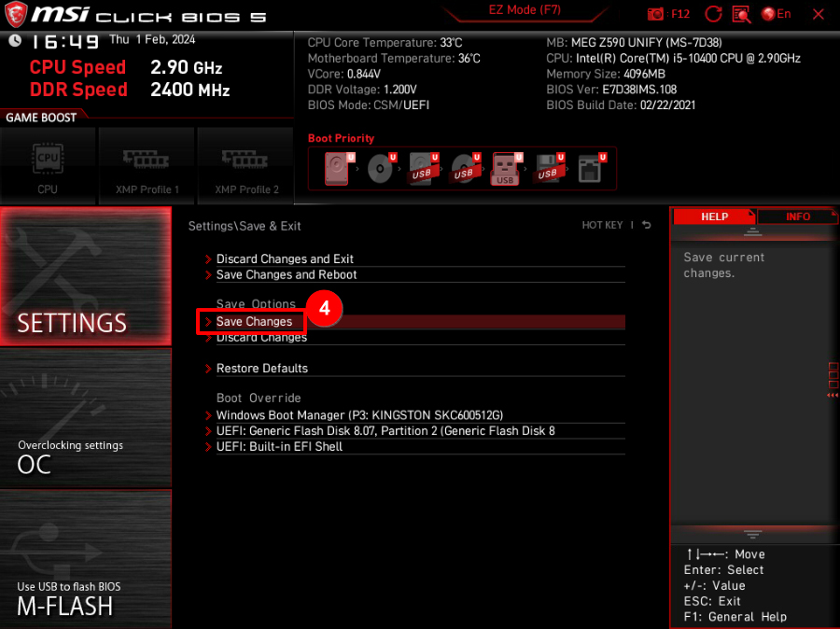
Task: Select the USB hard disk boot device
Action: (x=423, y=169)
